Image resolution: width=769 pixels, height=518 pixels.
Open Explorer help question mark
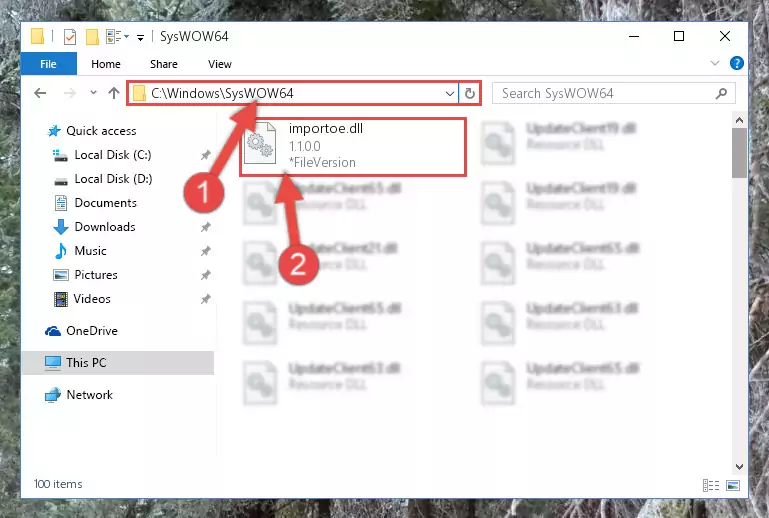tap(737, 63)
